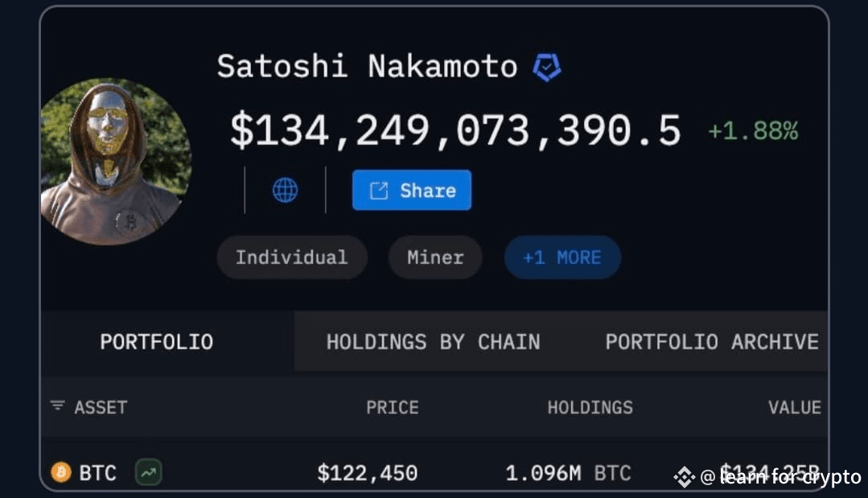
Task: Expand the +1 MORE tags
Action: 562,257
